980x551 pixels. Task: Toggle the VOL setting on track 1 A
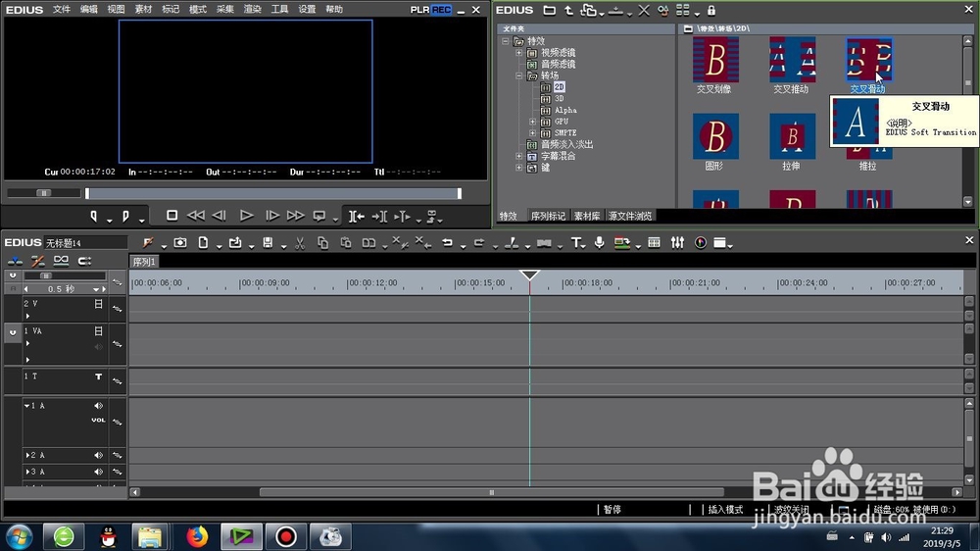tap(98, 421)
